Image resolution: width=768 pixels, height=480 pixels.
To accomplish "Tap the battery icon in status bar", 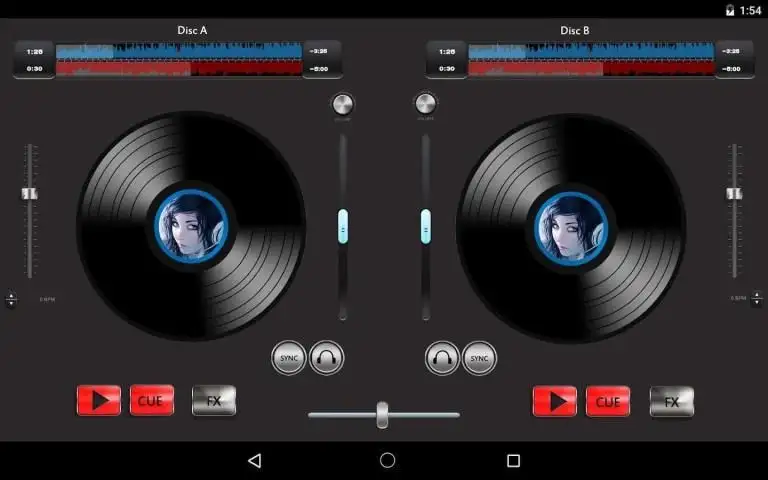I will tap(730, 10).
